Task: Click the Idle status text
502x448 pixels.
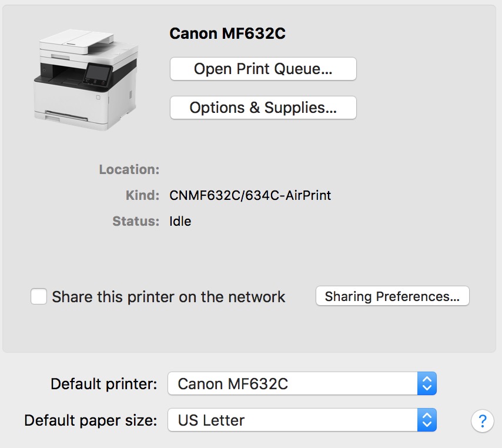Action: click(x=180, y=221)
